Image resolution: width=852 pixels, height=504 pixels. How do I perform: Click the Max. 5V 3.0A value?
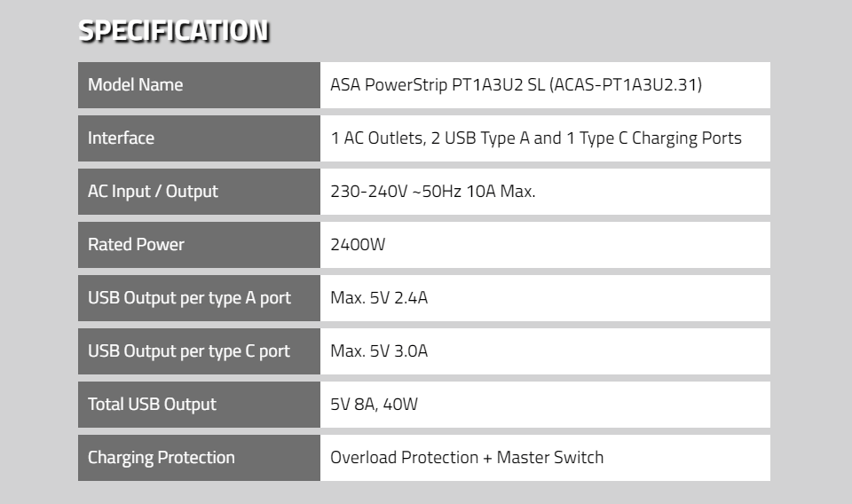379,350
